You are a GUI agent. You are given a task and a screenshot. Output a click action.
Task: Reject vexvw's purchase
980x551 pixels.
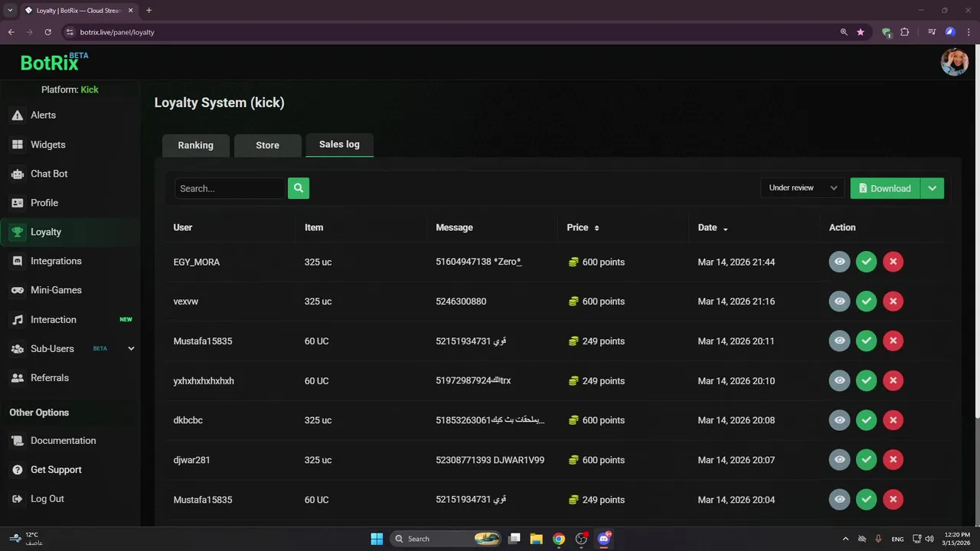coord(893,302)
